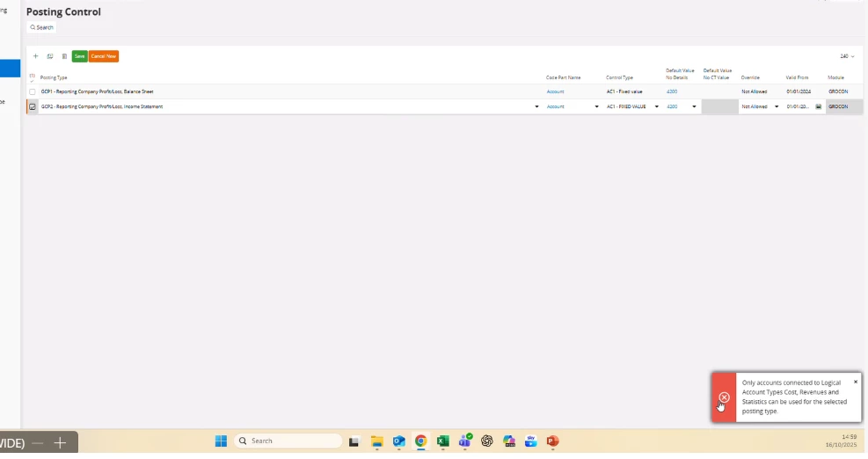Open Outlook from the taskbar

[399, 441]
